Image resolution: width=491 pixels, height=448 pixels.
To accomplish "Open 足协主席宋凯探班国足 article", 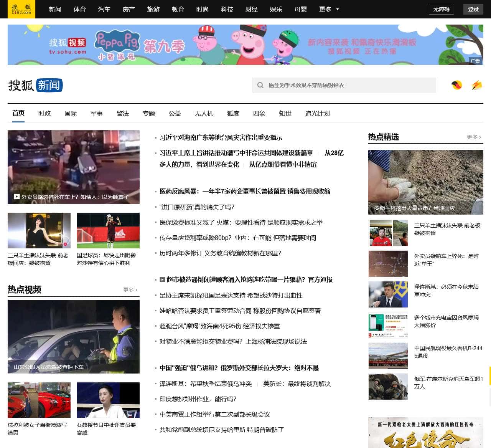I will point(231,295).
